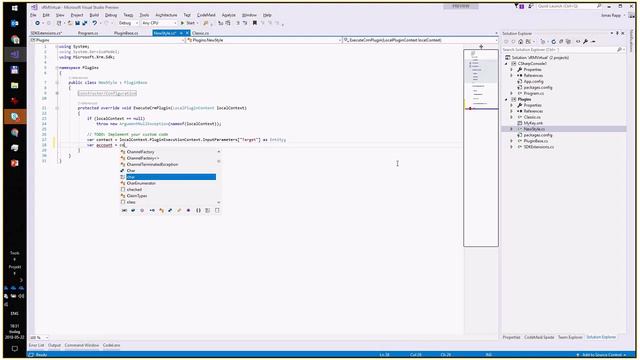
Task: Open the Any CPU platform dropdown
Action: pos(159,23)
